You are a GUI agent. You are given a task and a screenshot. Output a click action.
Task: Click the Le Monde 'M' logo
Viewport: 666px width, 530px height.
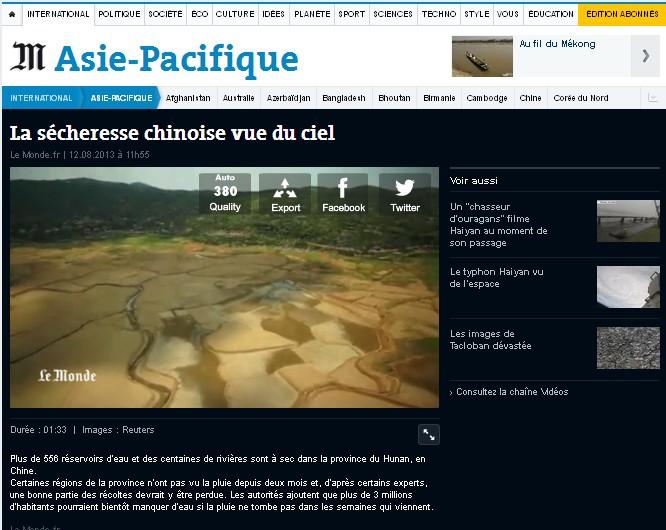click(x=28, y=56)
